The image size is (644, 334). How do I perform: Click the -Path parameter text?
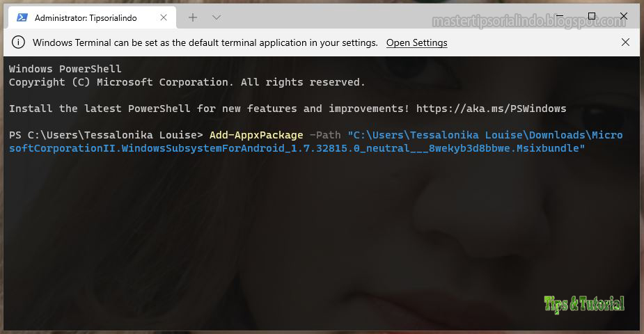(x=325, y=135)
